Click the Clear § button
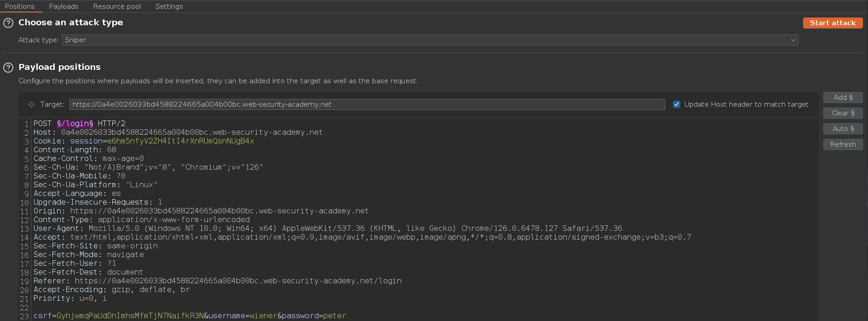The width and height of the screenshot is (868, 321). click(x=843, y=113)
